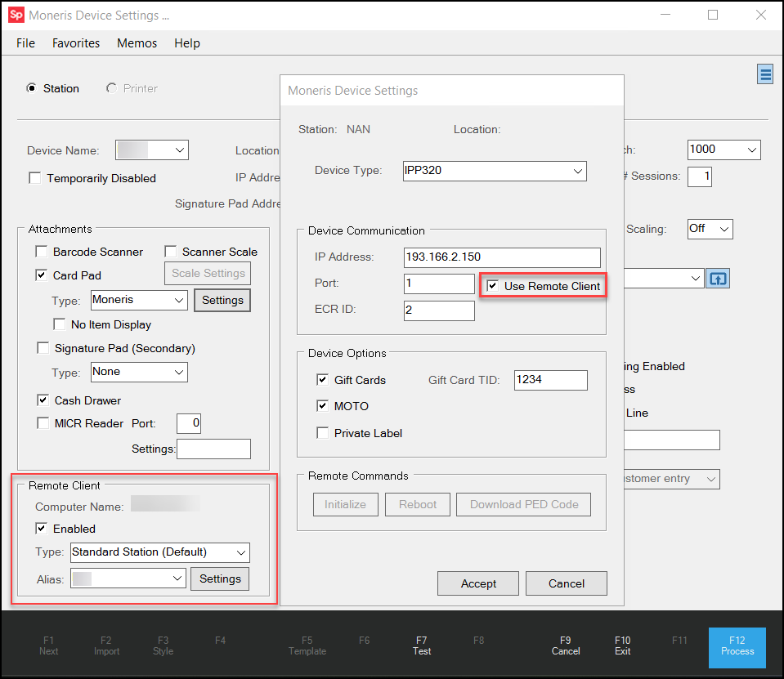Screen dimensions: 784x679
Task: Toggle the Use Remote Client checkbox
Action: point(492,286)
